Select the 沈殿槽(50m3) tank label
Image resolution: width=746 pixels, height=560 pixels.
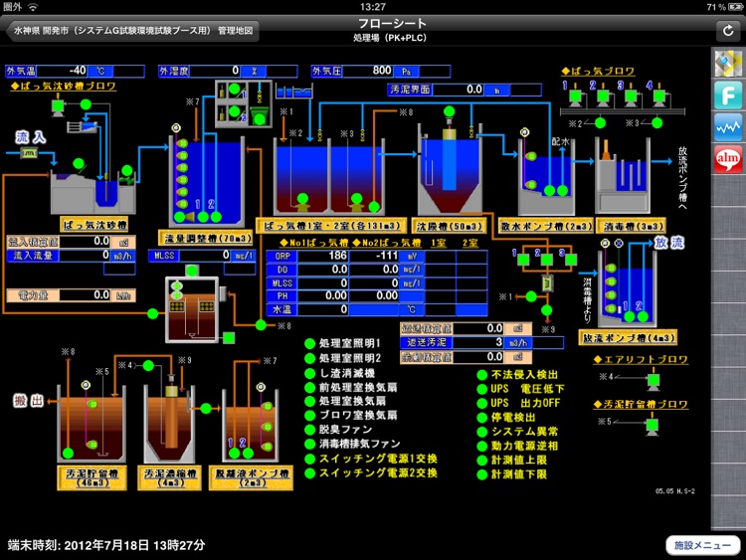point(450,226)
